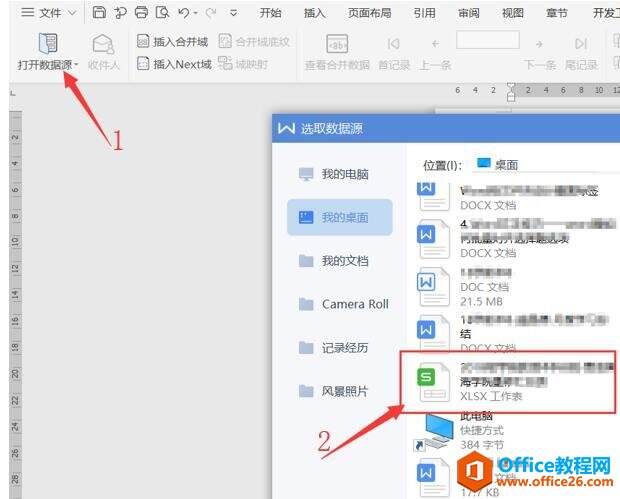Screen dimensions: 620x499
Task: Switch to the 插入 tab
Action: [x=315, y=13]
